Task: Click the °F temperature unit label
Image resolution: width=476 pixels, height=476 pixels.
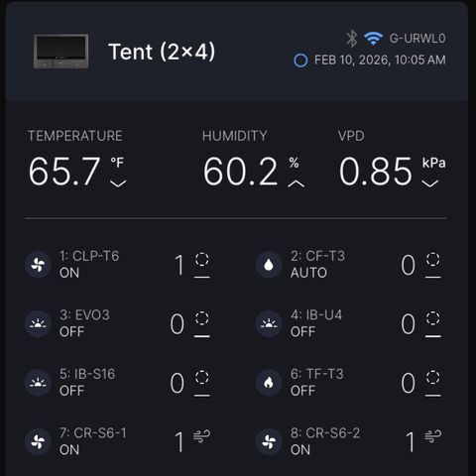Action: (117, 163)
